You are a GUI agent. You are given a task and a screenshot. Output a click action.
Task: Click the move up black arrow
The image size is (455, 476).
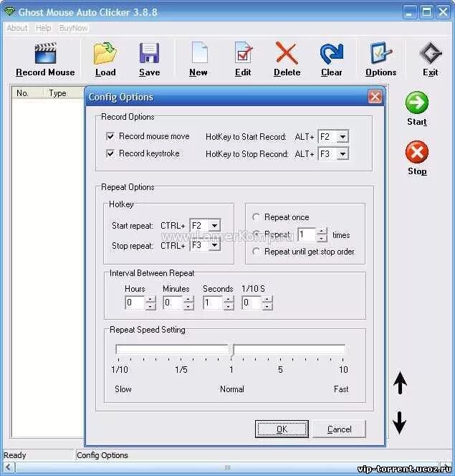pyautogui.click(x=400, y=383)
